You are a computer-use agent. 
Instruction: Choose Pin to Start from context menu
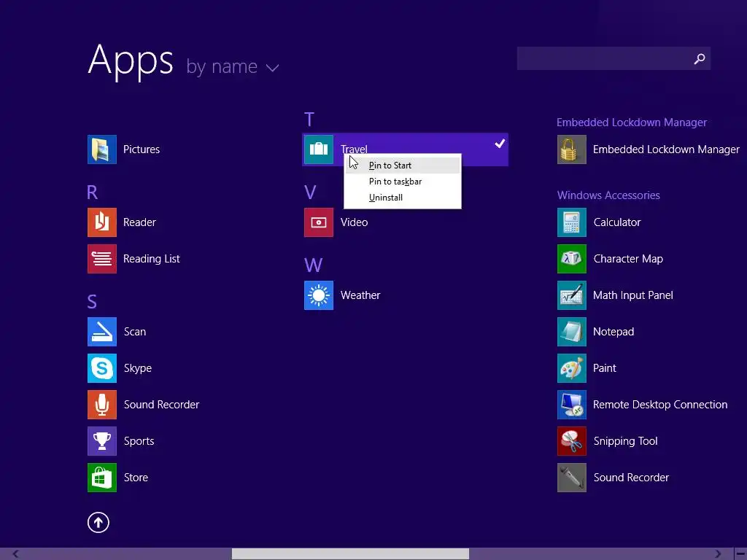pyautogui.click(x=403, y=166)
